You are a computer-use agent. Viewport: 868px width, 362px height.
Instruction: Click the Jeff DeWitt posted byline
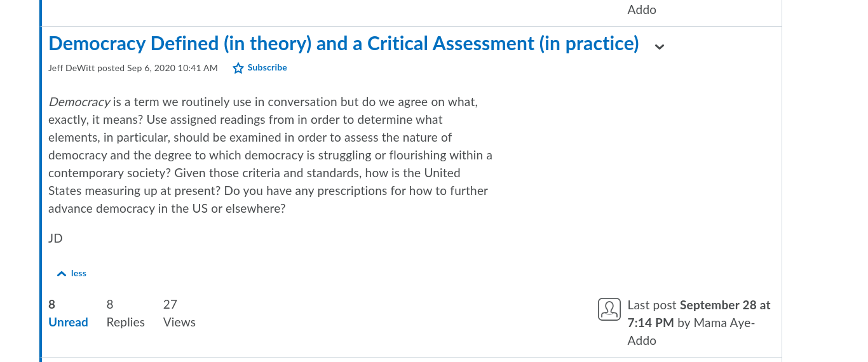(x=86, y=68)
